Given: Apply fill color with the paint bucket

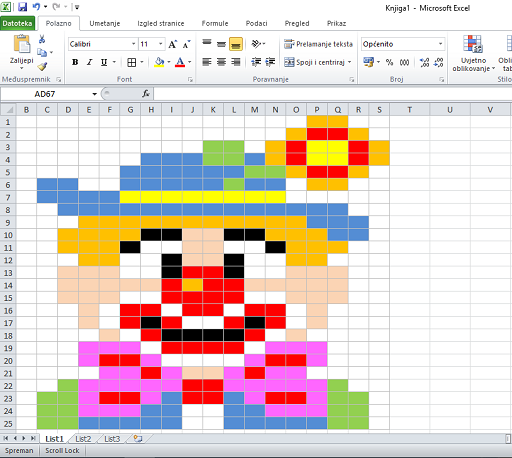Looking at the screenshot, I should [160, 62].
